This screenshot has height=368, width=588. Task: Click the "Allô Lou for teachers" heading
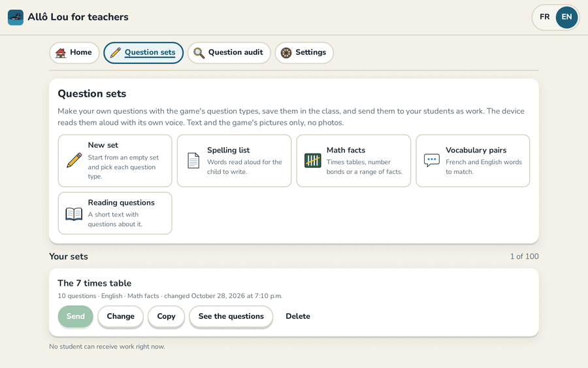pos(78,17)
